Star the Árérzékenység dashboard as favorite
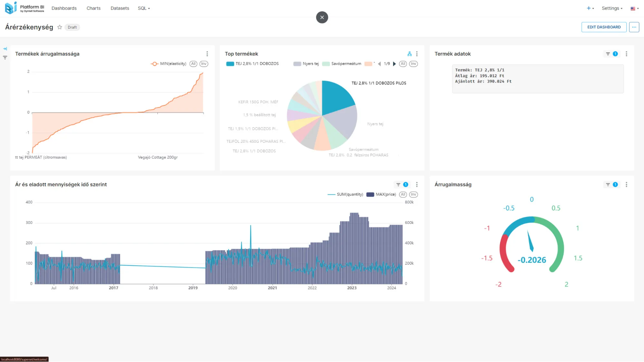 pos(60,27)
